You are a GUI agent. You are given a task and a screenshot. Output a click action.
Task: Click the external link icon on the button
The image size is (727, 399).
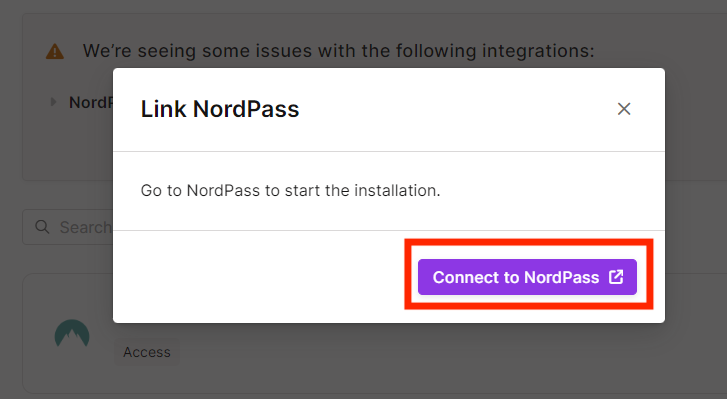[616, 277]
